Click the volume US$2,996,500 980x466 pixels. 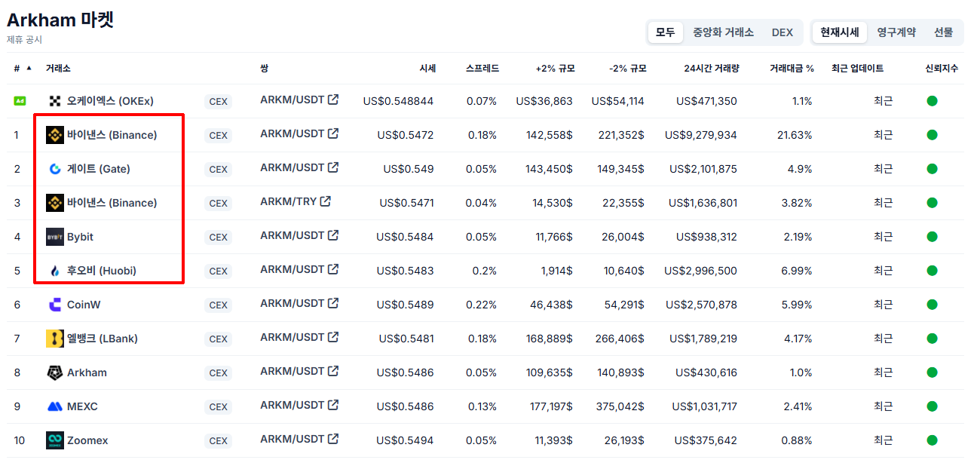pyautogui.click(x=701, y=271)
